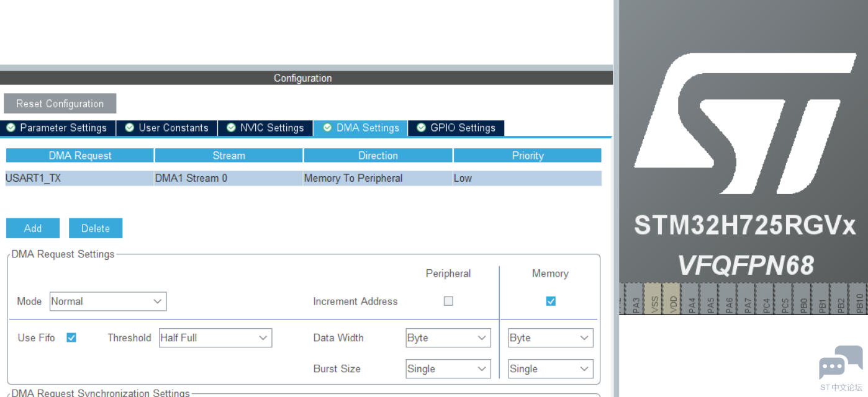Click the DMA Request column header

tap(80, 156)
